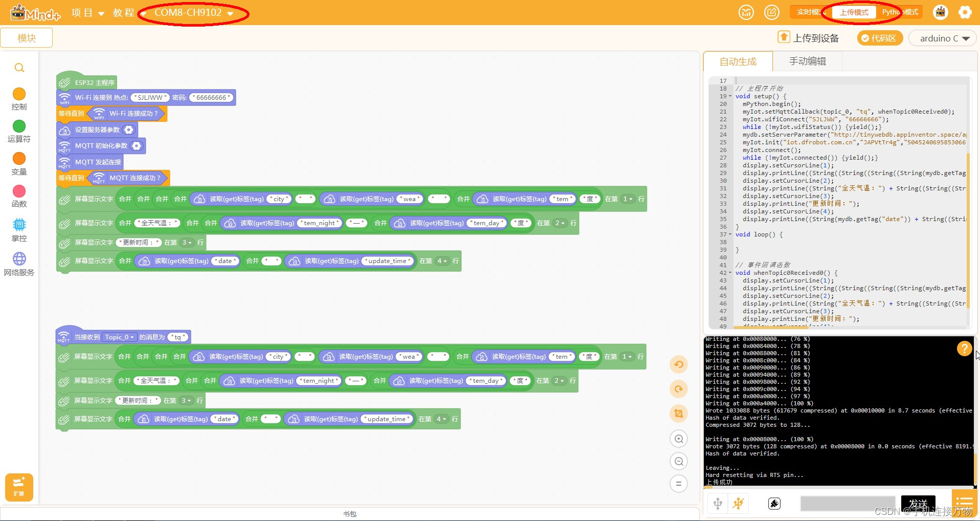This screenshot has width=980, height=521.
Task: Click the MQTT 发起连接 block
Action: [x=90, y=162]
